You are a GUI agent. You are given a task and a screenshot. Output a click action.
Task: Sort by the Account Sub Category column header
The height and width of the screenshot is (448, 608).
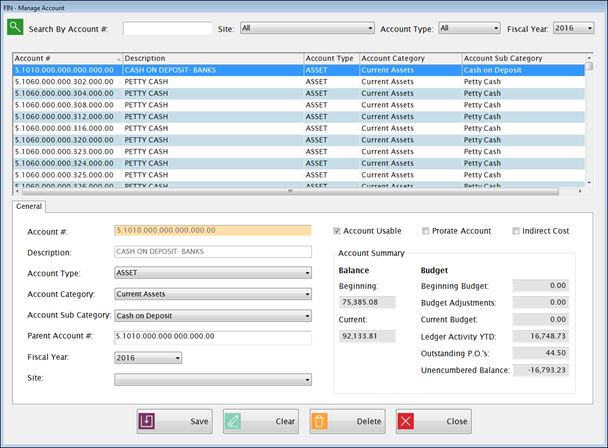[523, 59]
